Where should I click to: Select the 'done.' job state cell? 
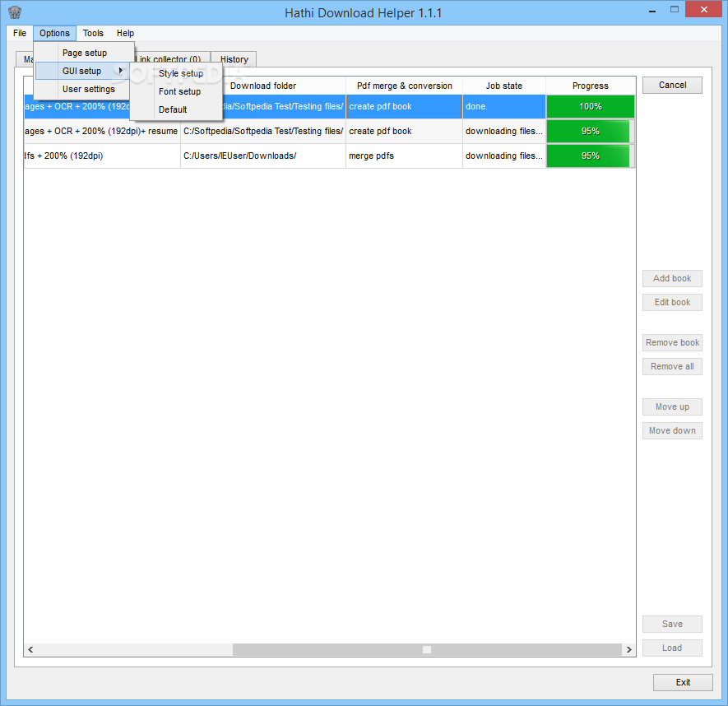coord(503,106)
